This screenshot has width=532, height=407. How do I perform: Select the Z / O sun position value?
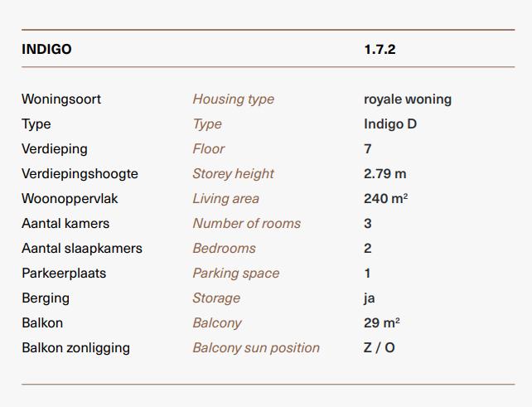[379, 348]
